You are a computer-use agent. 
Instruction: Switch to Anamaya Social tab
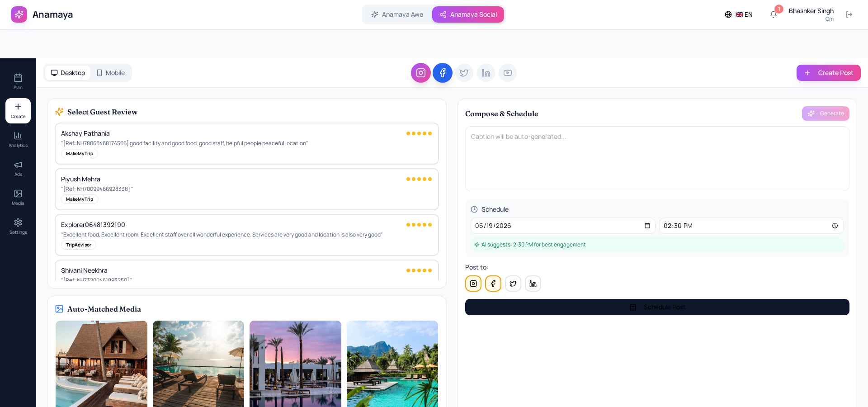click(x=468, y=14)
